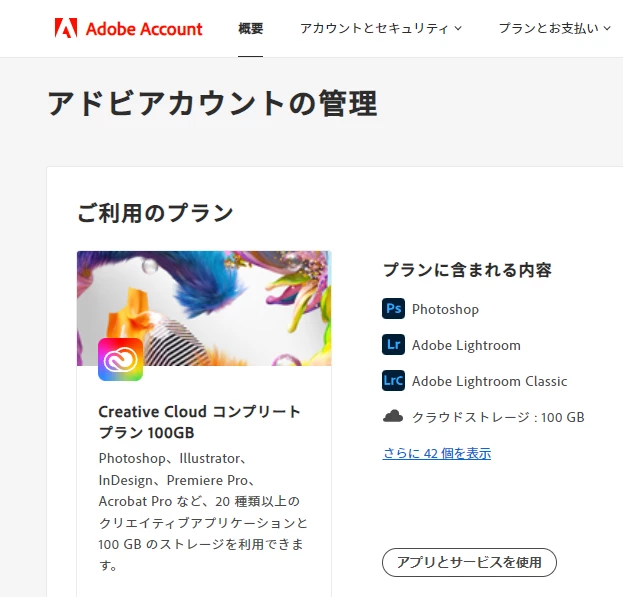
Task: Click the アドビアカウントの管理 page heading
Action: [212, 103]
